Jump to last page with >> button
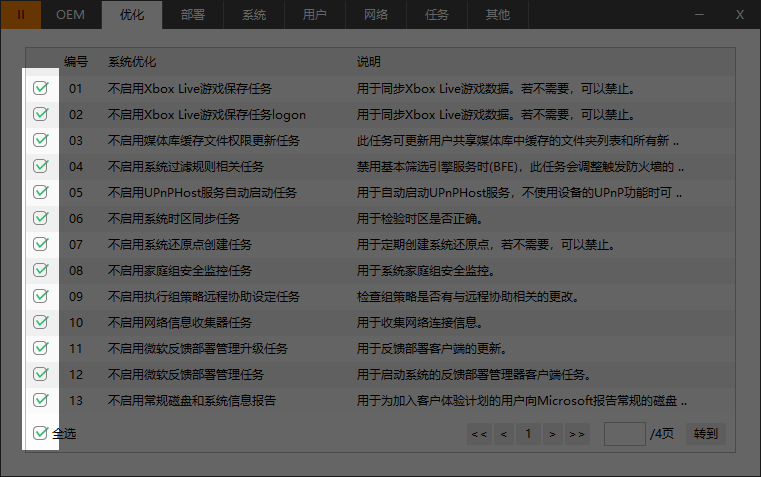The width and height of the screenshot is (761, 477). point(576,434)
